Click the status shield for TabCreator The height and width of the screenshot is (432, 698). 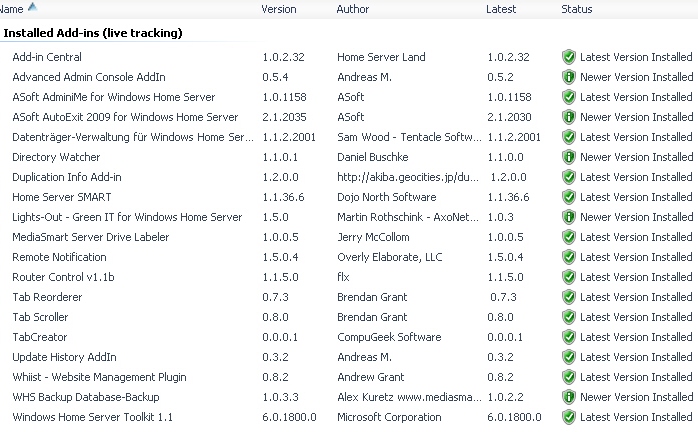568,337
